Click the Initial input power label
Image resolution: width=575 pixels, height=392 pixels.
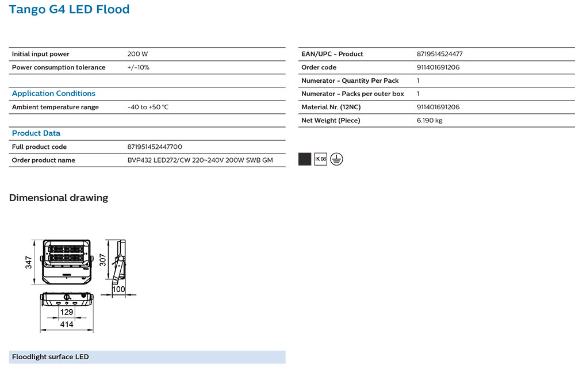[40, 54]
